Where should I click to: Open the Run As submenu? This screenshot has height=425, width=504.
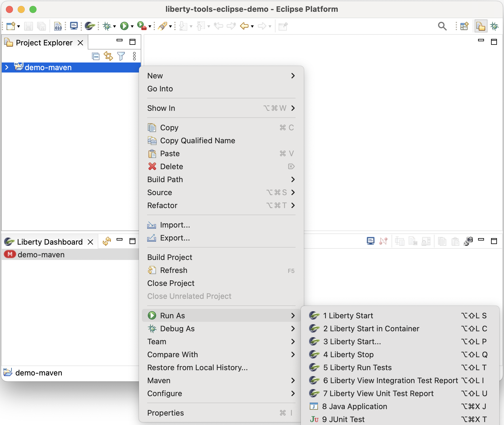[x=221, y=316]
